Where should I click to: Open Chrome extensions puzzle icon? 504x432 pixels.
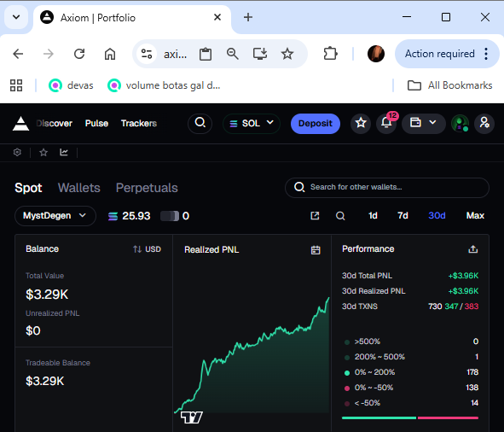pyautogui.click(x=330, y=54)
